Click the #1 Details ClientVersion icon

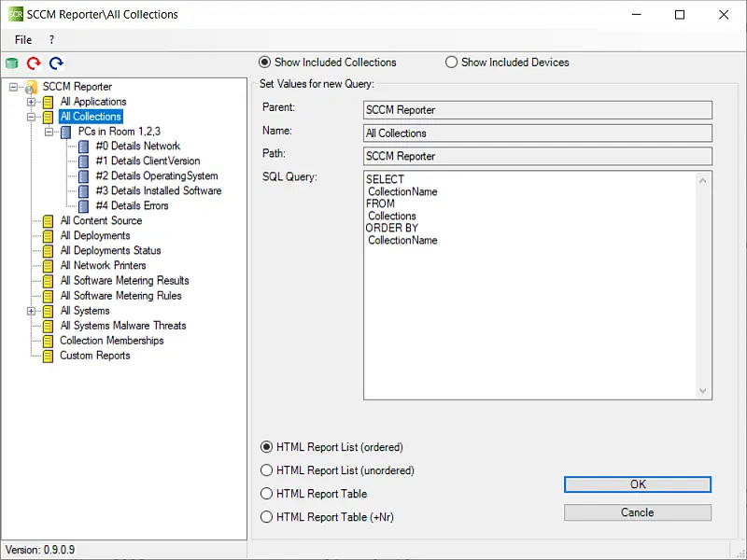pyautogui.click(x=83, y=161)
